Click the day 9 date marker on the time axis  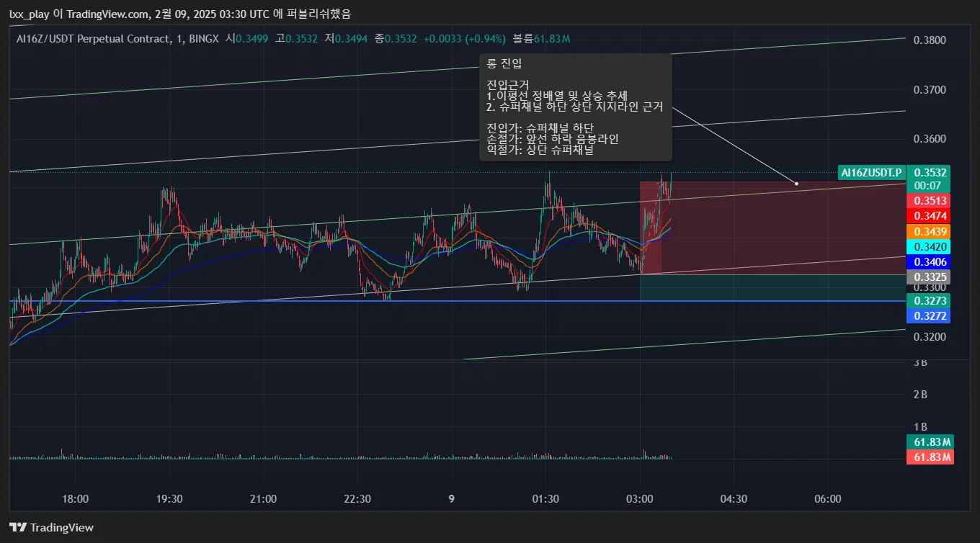click(451, 499)
